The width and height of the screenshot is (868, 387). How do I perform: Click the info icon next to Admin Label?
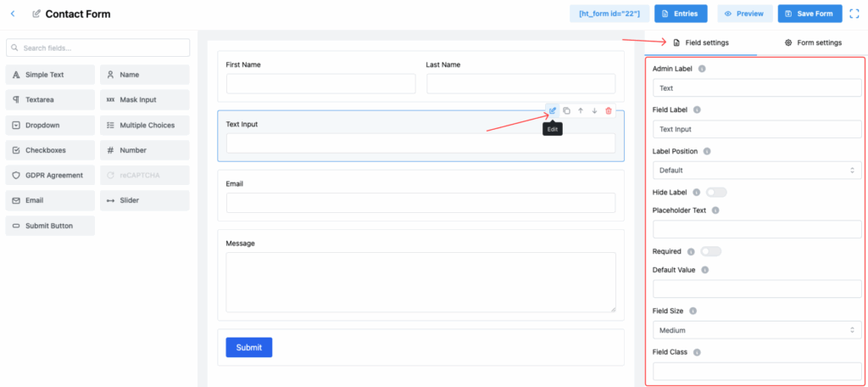click(702, 69)
